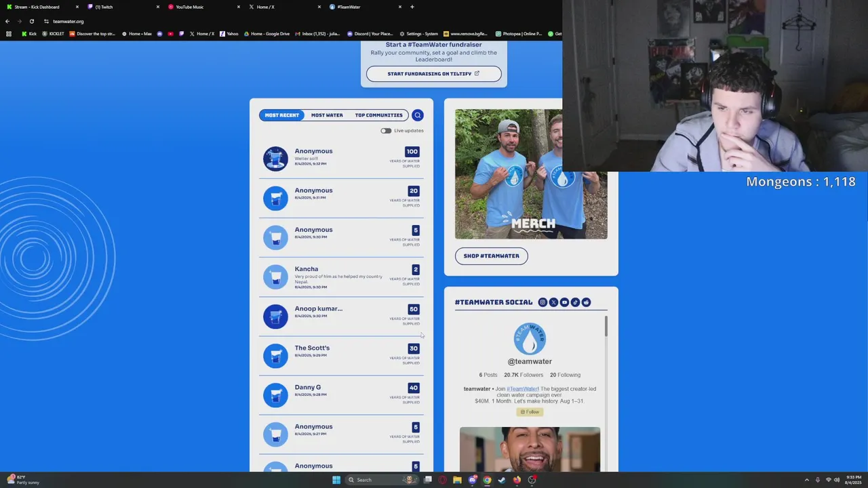Click the browser forward arrow
Image resolution: width=868 pixels, height=488 pixels.
19,21
